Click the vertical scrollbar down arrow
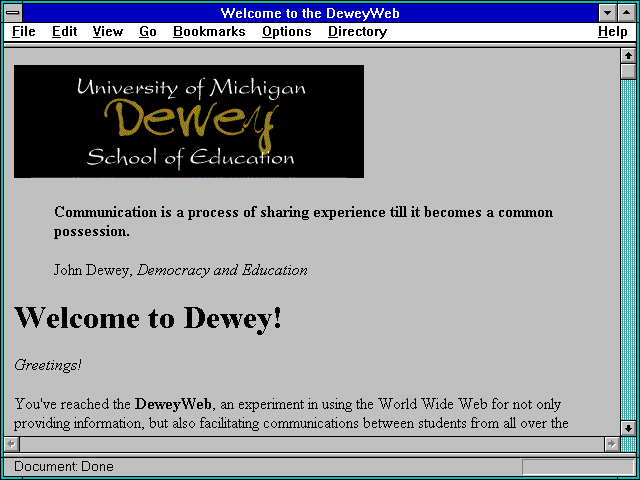The image size is (640, 480). tap(628, 428)
